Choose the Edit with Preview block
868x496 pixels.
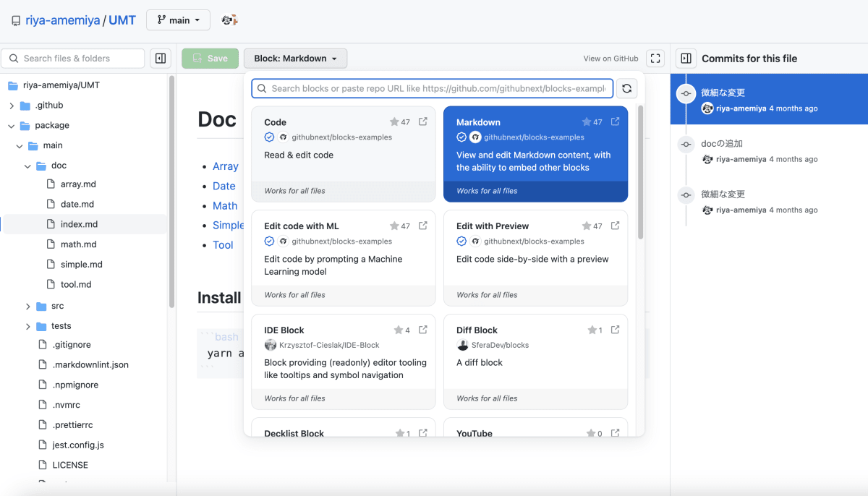[x=535, y=258]
